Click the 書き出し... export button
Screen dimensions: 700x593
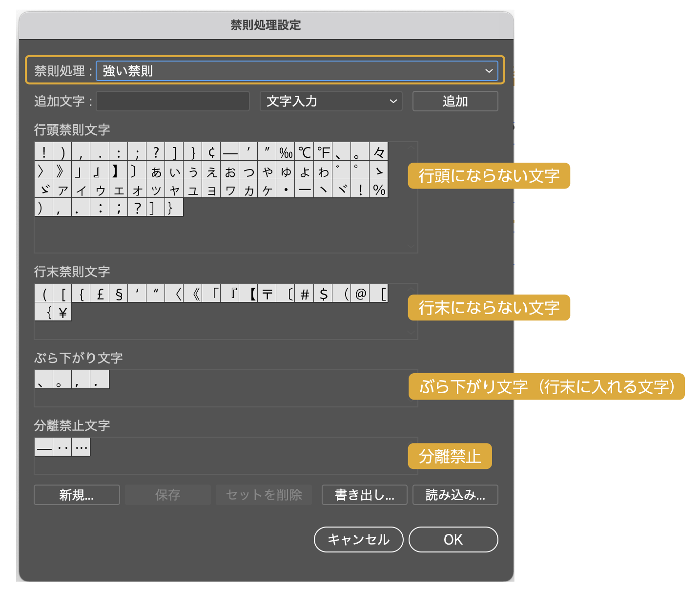(x=364, y=495)
